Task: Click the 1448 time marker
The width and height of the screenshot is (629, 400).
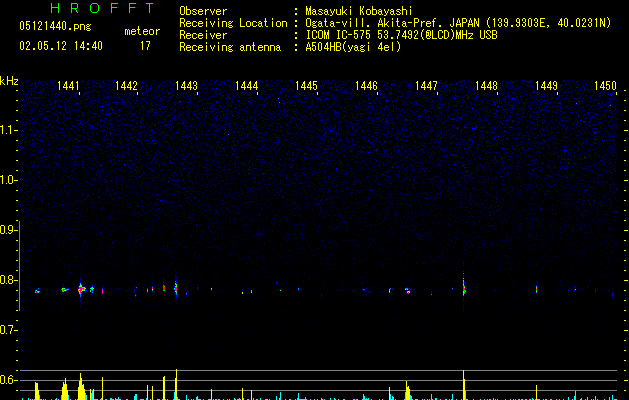Action: 487,85
